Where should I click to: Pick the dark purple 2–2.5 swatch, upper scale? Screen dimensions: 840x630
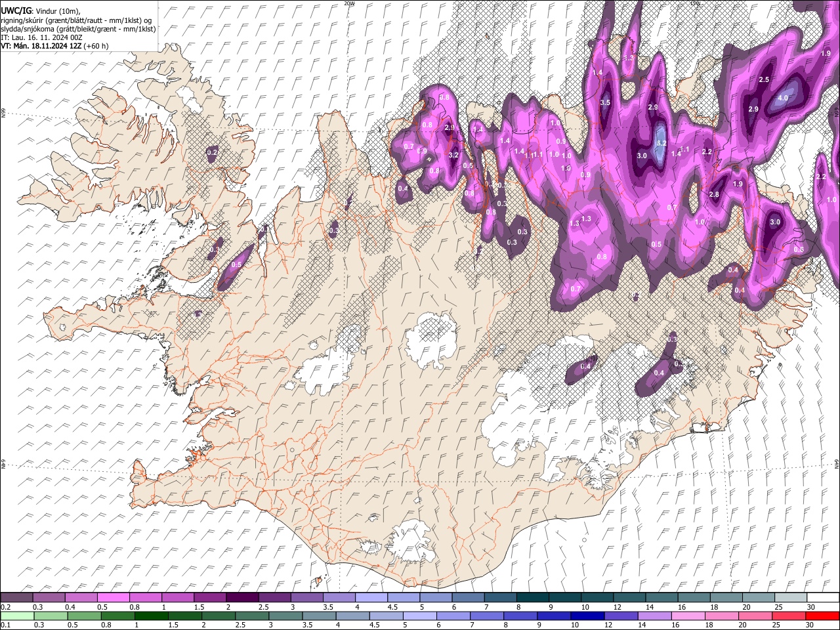241,598
